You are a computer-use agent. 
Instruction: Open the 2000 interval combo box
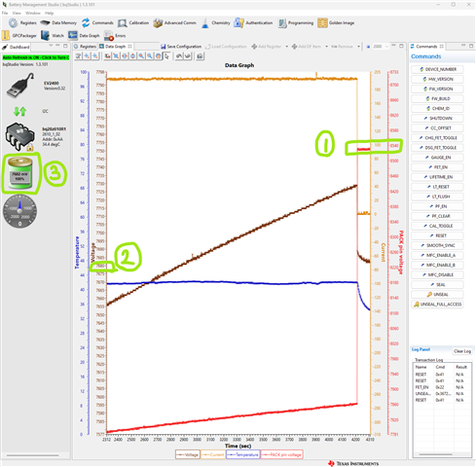pos(380,47)
